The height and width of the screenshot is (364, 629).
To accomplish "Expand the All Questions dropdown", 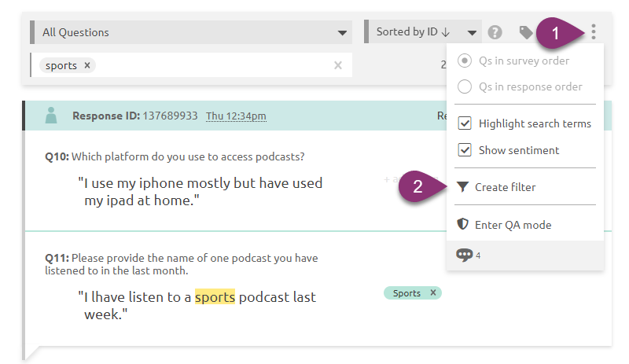I will point(191,32).
